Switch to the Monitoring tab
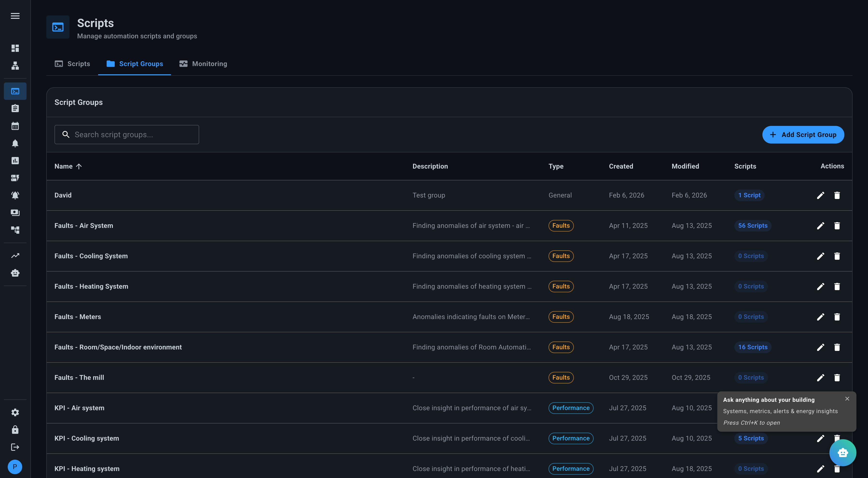This screenshot has width=868, height=478. click(203, 64)
